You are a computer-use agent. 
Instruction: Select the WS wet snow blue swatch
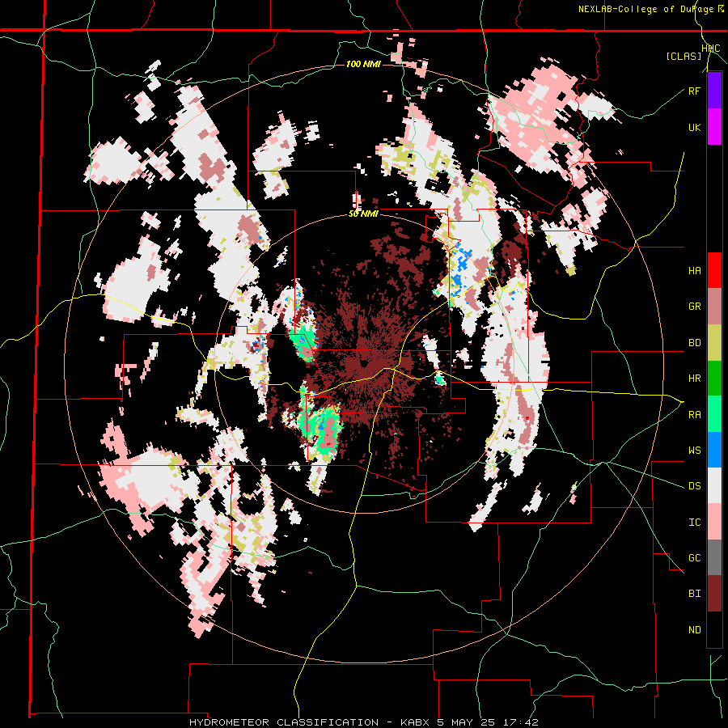[x=714, y=450]
